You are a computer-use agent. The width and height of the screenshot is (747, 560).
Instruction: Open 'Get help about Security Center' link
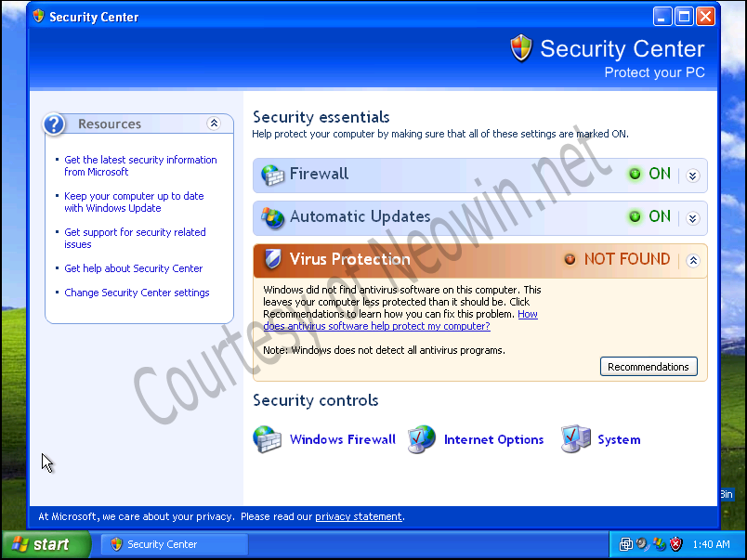coord(134,268)
